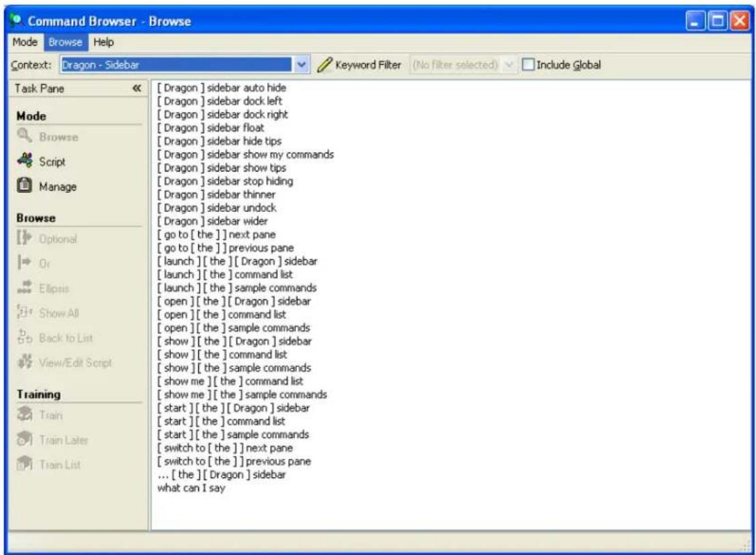Viewport: 756px width, 555px height.
Task: Select the 'sidebar hide tips' command
Action: coord(219,141)
